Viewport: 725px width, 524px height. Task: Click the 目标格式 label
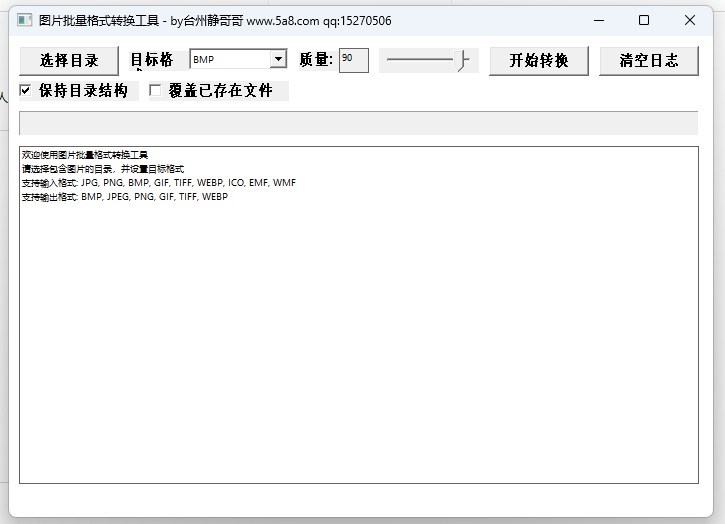click(152, 60)
